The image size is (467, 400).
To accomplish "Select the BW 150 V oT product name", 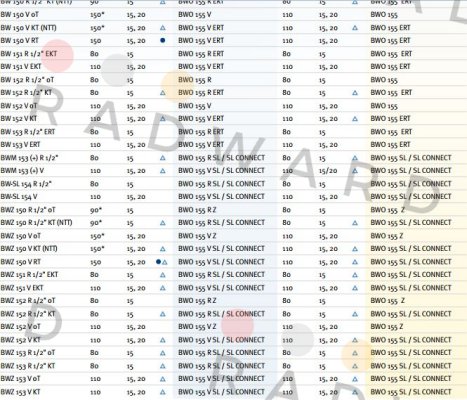I will click(x=20, y=15).
